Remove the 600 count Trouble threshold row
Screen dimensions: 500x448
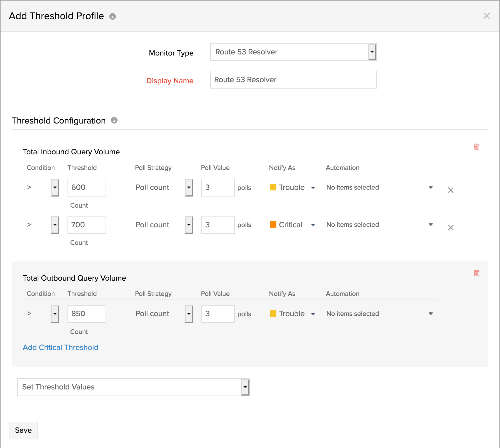point(451,190)
